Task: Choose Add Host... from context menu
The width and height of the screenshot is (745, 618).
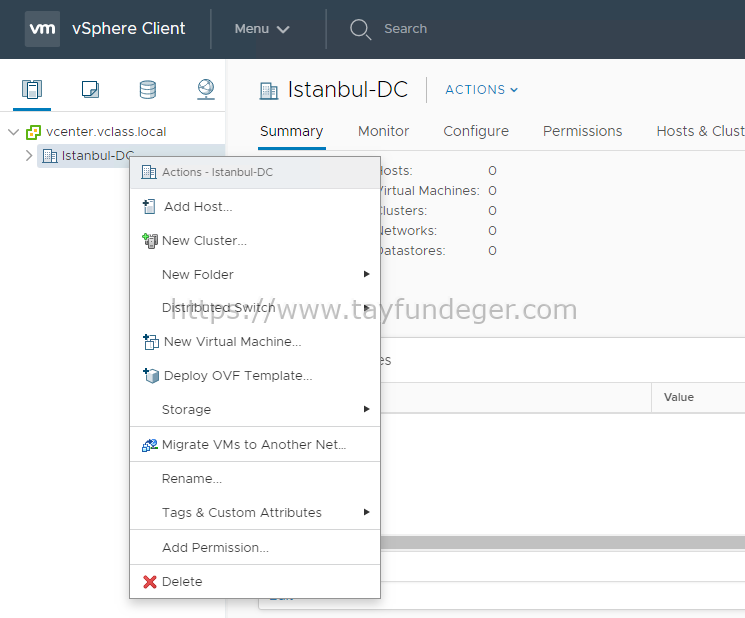Action: click(255, 207)
